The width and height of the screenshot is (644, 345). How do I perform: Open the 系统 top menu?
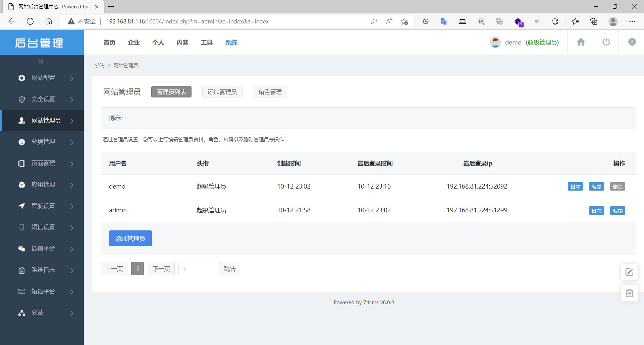231,43
